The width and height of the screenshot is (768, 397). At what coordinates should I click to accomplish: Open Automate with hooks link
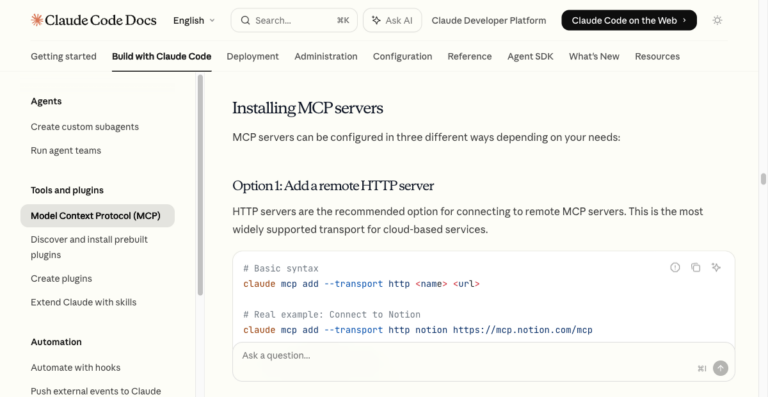(x=75, y=367)
